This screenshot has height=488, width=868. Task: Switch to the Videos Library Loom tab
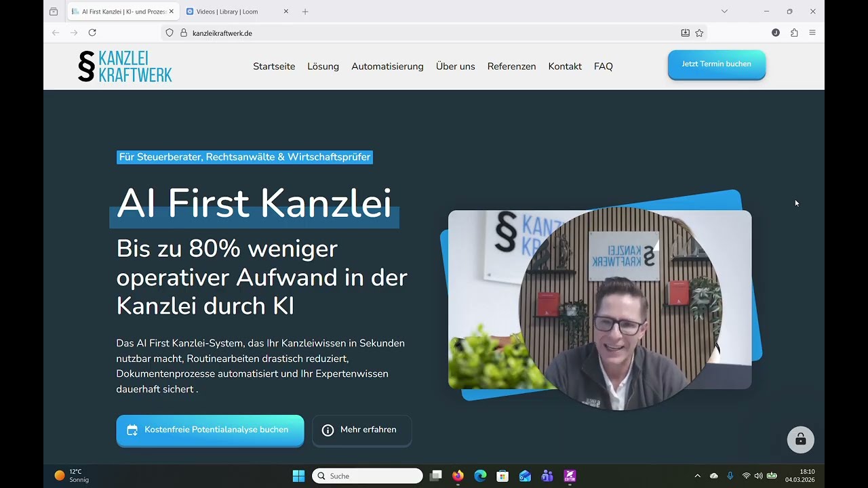[x=237, y=12]
